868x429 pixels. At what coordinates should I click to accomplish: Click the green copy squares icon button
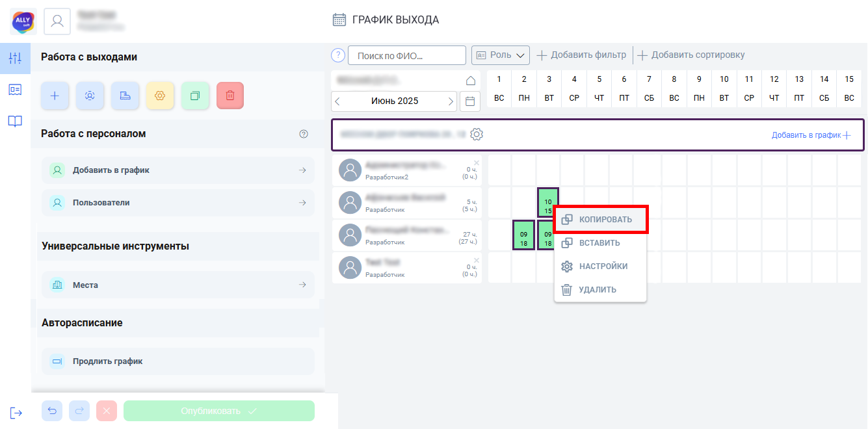pos(195,96)
